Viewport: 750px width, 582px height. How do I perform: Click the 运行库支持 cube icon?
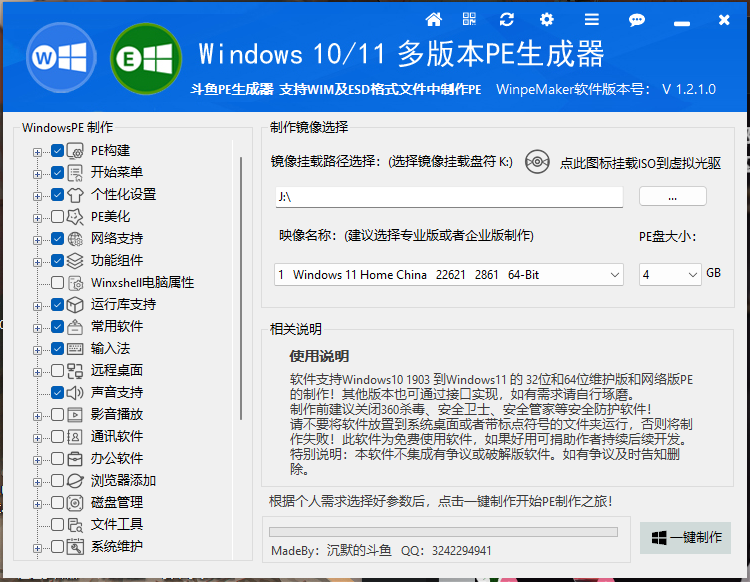[75, 305]
